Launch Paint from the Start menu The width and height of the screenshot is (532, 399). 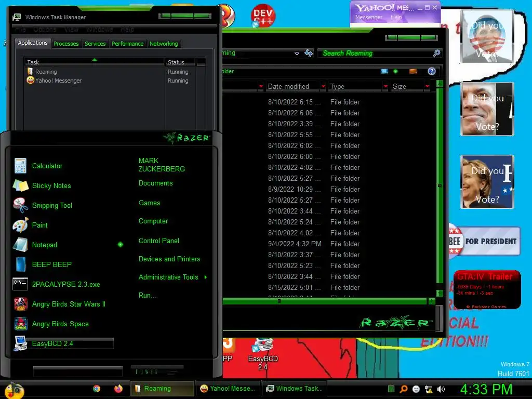click(39, 225)
